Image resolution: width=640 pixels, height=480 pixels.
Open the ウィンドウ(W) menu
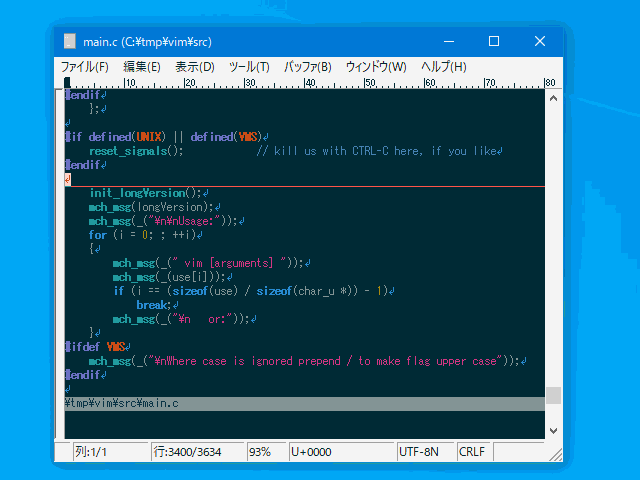(376, 67)
